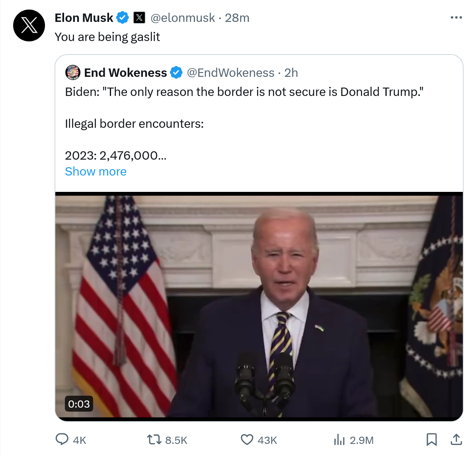The image size is (476, 457).
Task: Open the three-dot more options menu
Action: pyautogui.click(x=456, y=18)
